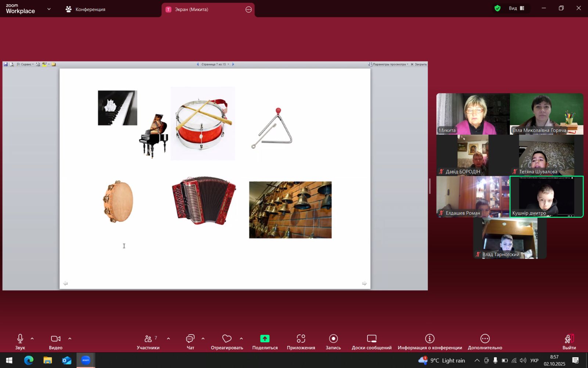Open the View layout button

pos(516,8)
